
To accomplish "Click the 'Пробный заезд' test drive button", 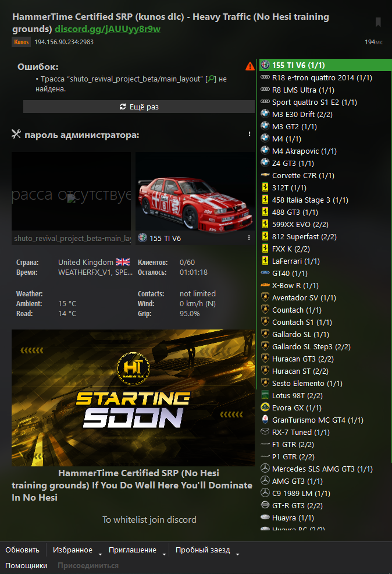I will click(202, 550).
